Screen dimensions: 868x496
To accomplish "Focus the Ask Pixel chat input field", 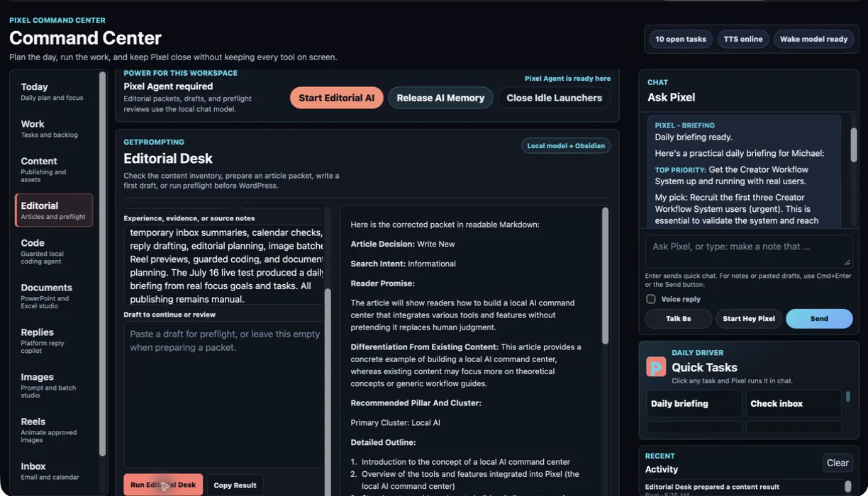I will (749, 251).
